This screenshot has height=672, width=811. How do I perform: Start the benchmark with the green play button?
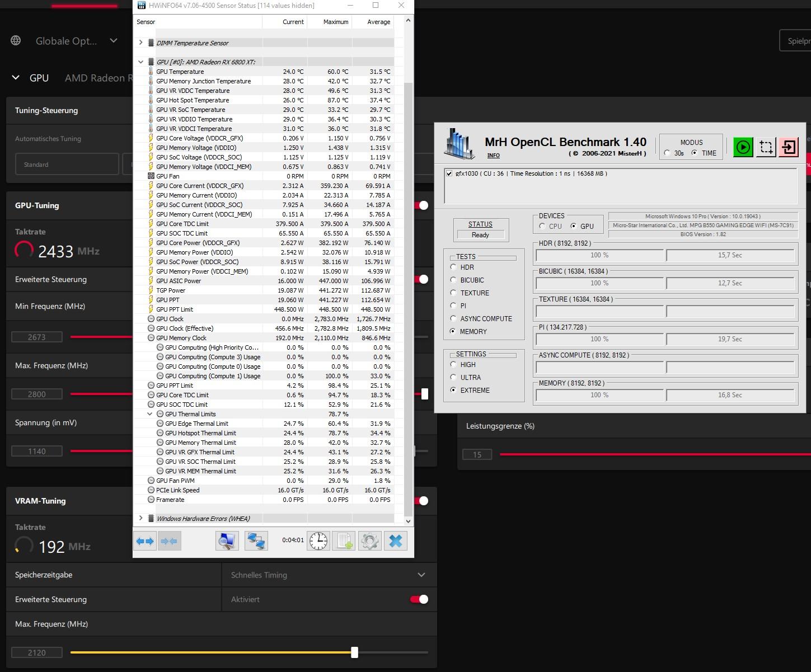coord(743,147)
